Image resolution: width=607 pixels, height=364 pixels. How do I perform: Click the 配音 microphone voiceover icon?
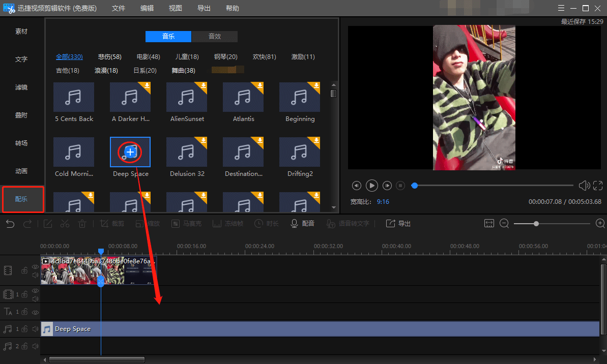click(x=294, y=224)
